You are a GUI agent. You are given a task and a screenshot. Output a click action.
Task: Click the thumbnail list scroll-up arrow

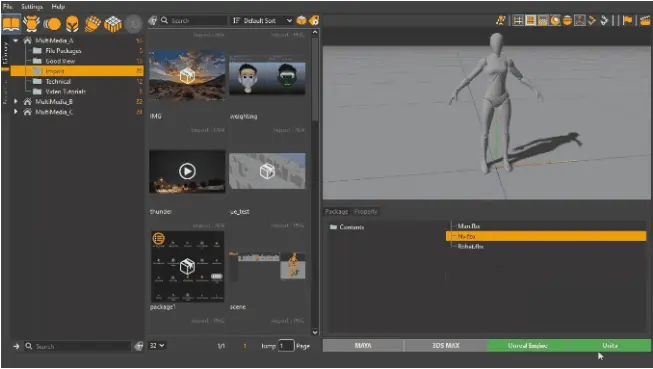coord(315,32)
